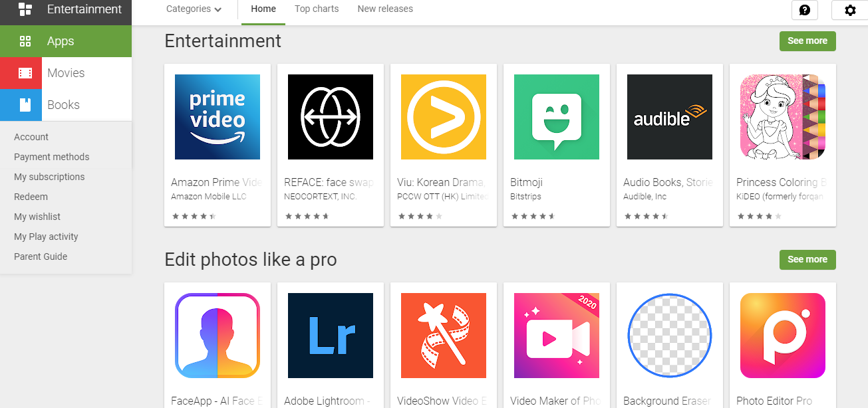This screenshot has width=868, height=408.
Task: Switch to the Top charts tab
Action: [x=317, y=9]
